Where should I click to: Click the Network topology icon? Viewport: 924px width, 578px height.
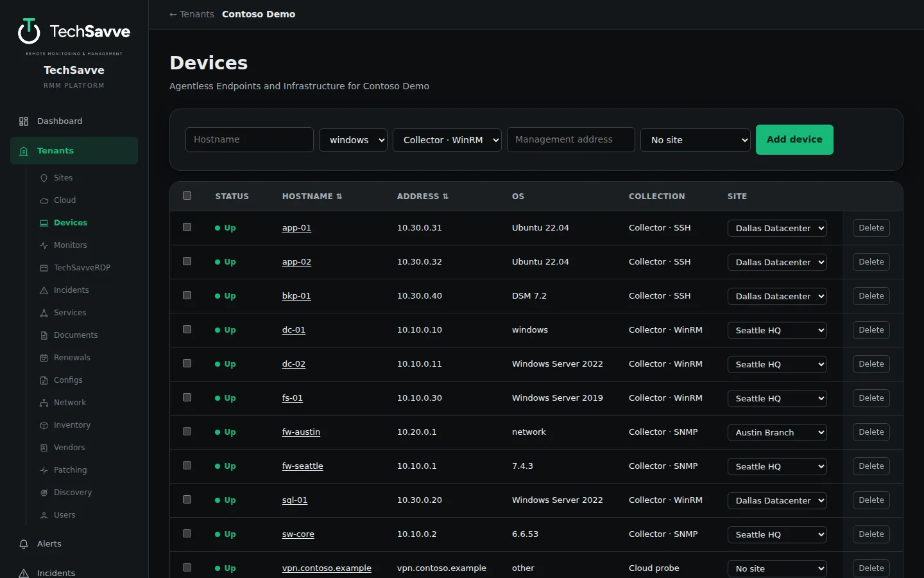[44, 403]
